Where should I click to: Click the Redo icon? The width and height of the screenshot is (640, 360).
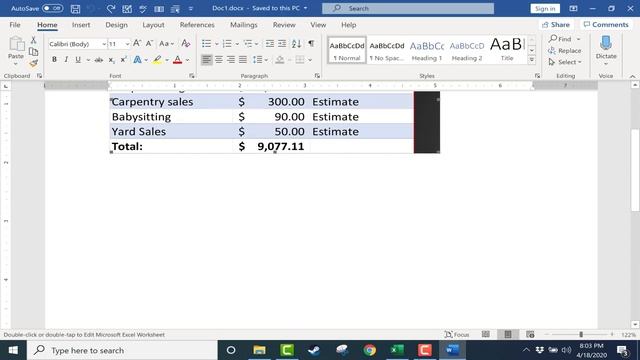(111, 9)
